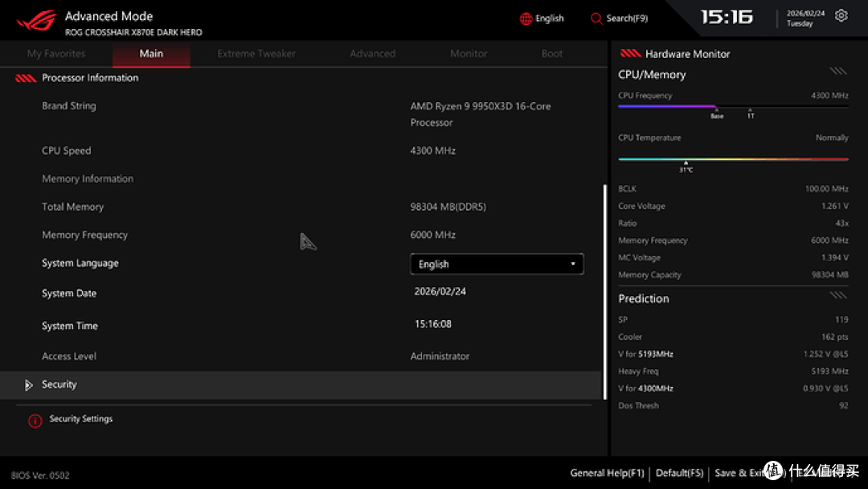This screenshot has height=489, width=868.
Task: Click the BIOS Ver. 0502 text
Action: click(x=40, y=475)
